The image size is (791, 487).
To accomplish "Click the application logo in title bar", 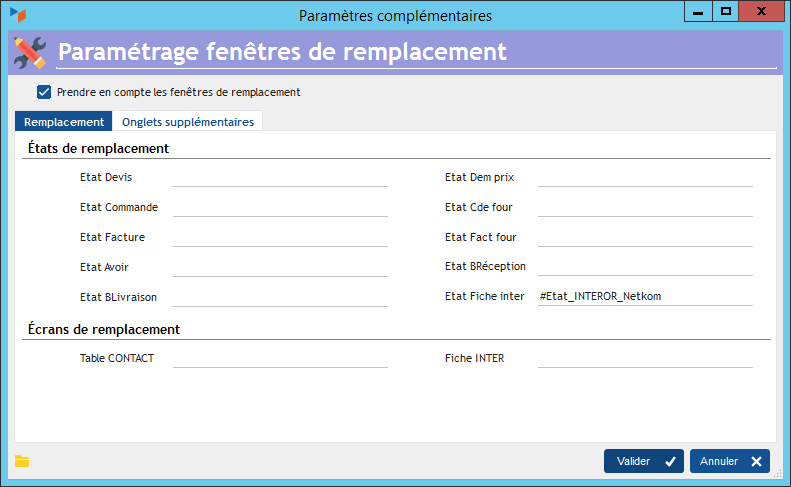I will 17,15.
